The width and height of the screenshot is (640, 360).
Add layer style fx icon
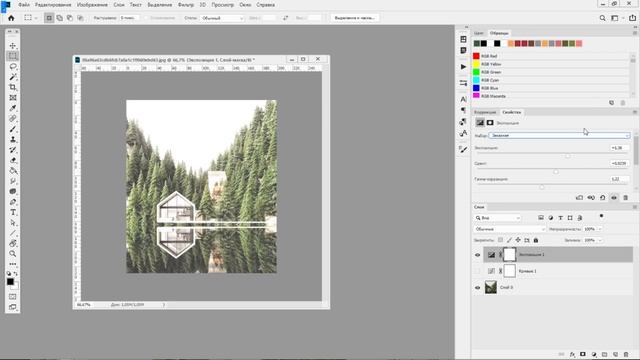pyautogui.click(x=572, y=355)
